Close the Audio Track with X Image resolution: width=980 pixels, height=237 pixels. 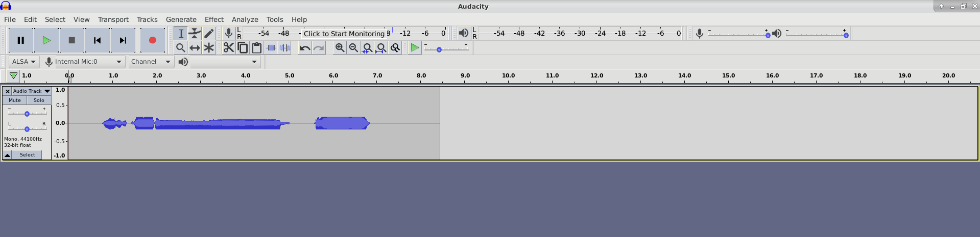point(7,91)
